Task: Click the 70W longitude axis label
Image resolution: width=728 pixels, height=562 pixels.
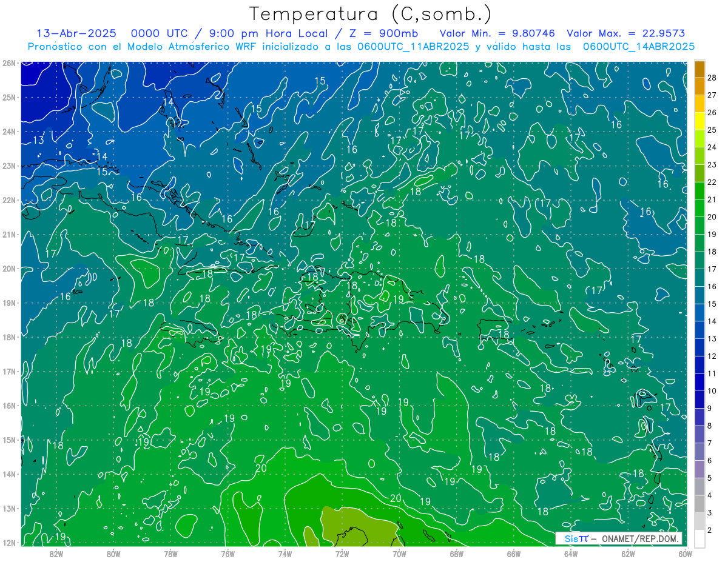Action: click(x=399, y=554)
